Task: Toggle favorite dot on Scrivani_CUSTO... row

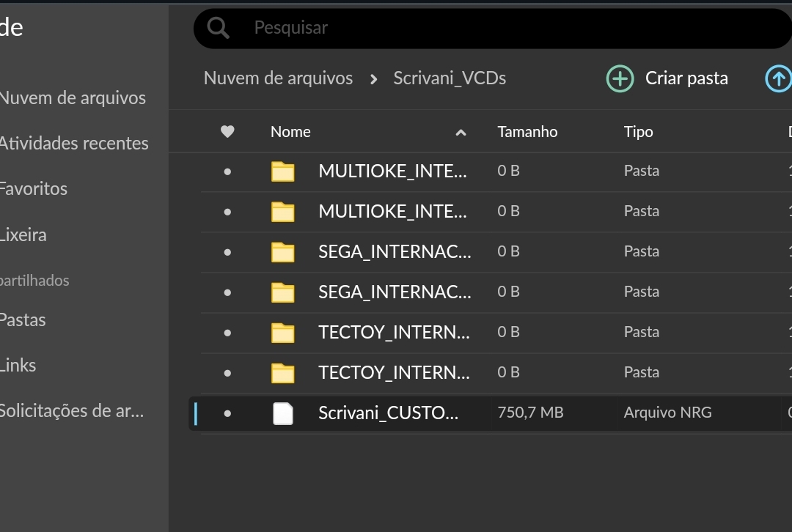Action: coord(227,414)
